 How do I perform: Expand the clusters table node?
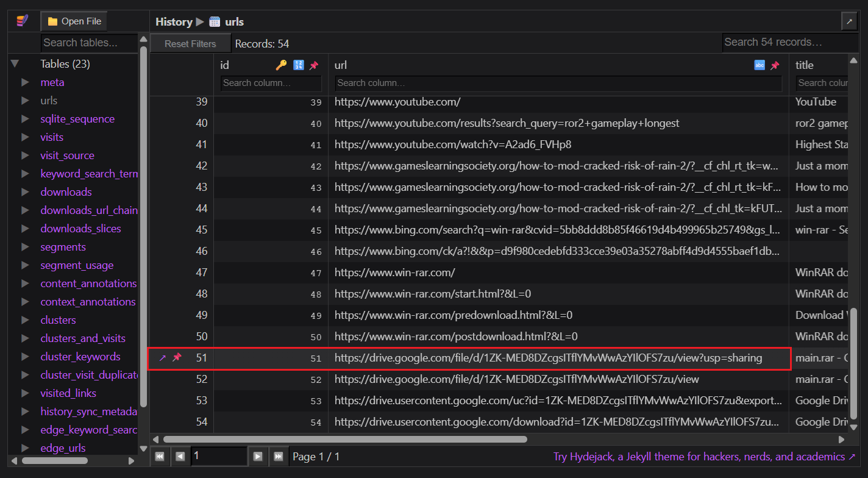(x=25, y=320)
